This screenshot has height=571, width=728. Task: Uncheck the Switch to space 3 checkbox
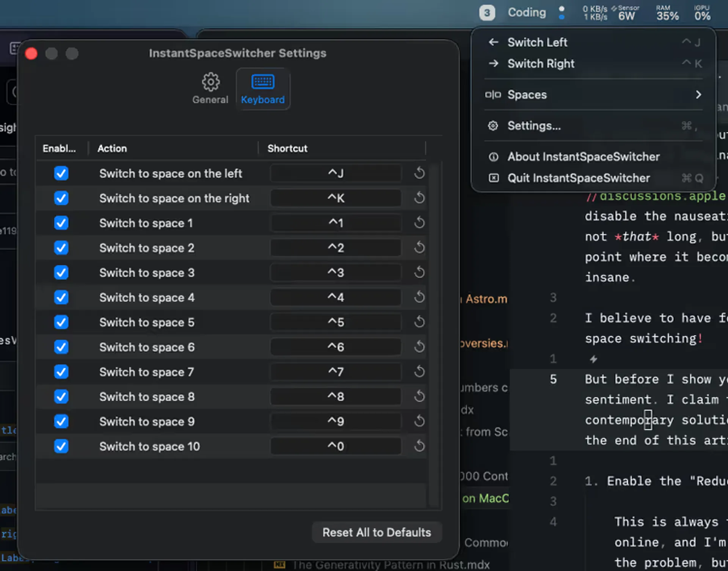61,272
